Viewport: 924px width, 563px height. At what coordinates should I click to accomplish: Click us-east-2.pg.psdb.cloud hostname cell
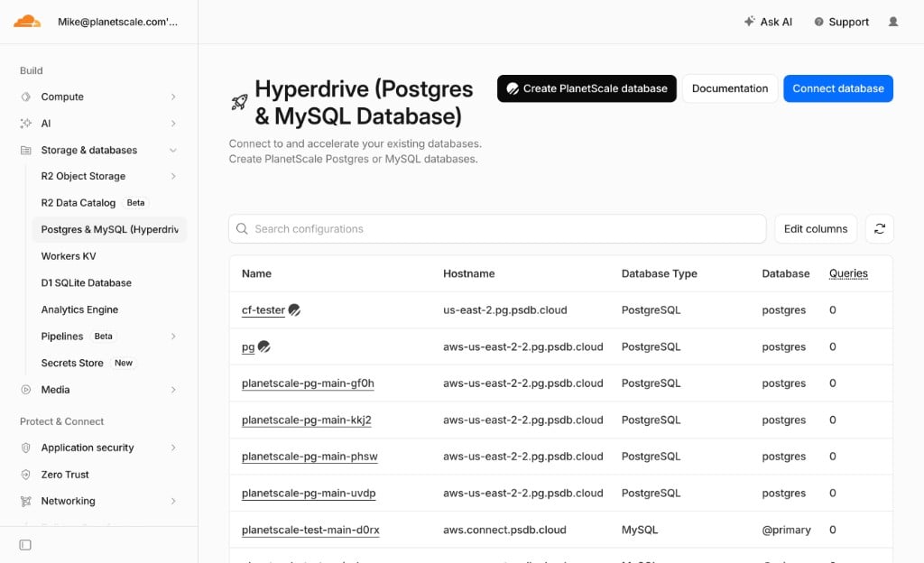click(505, 309)
